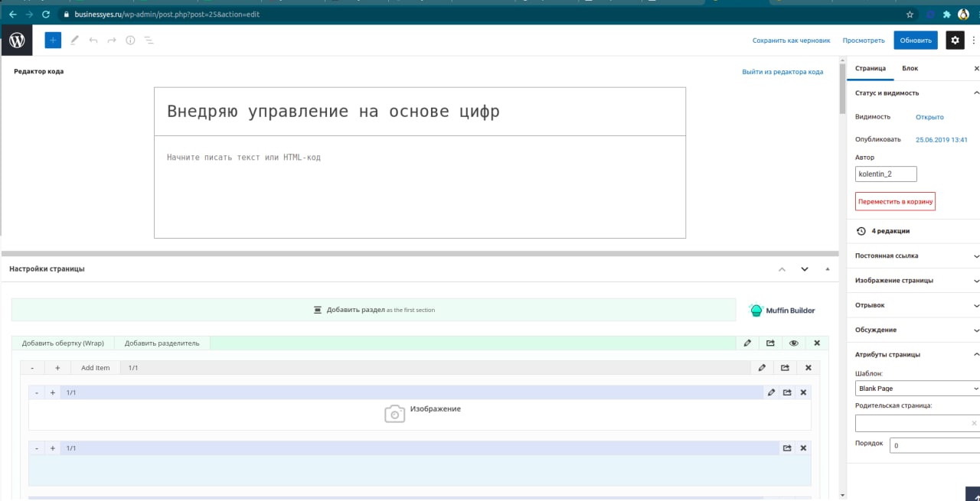Screen dimensions: 980x501
Task: Edit the Изображение item
Action: (772, 392)
